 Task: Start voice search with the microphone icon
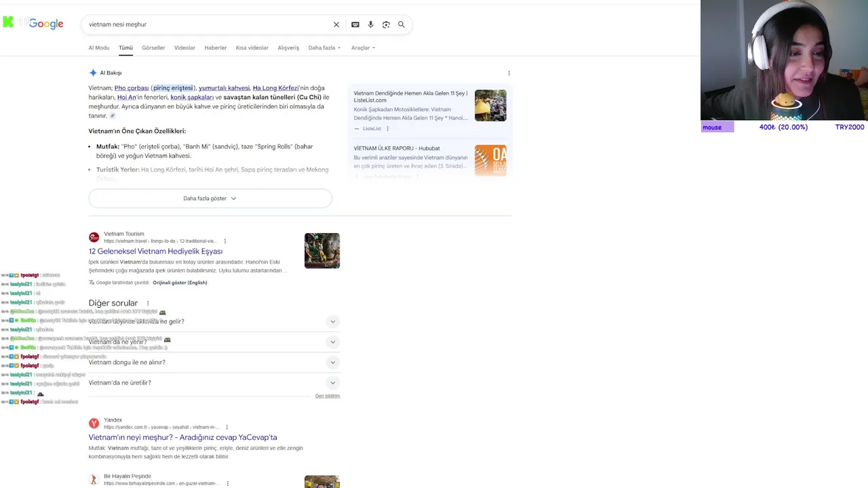coord(370,24)
